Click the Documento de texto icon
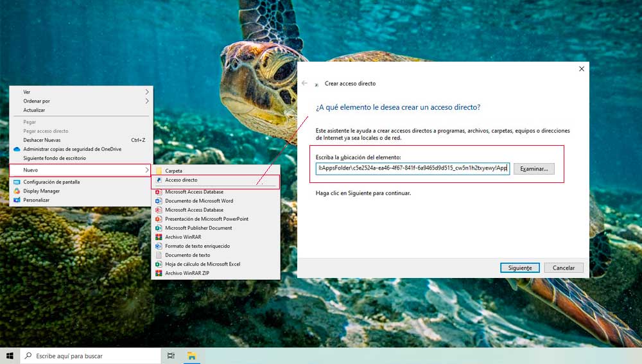 pyautogui.click(x=159, y=255)
